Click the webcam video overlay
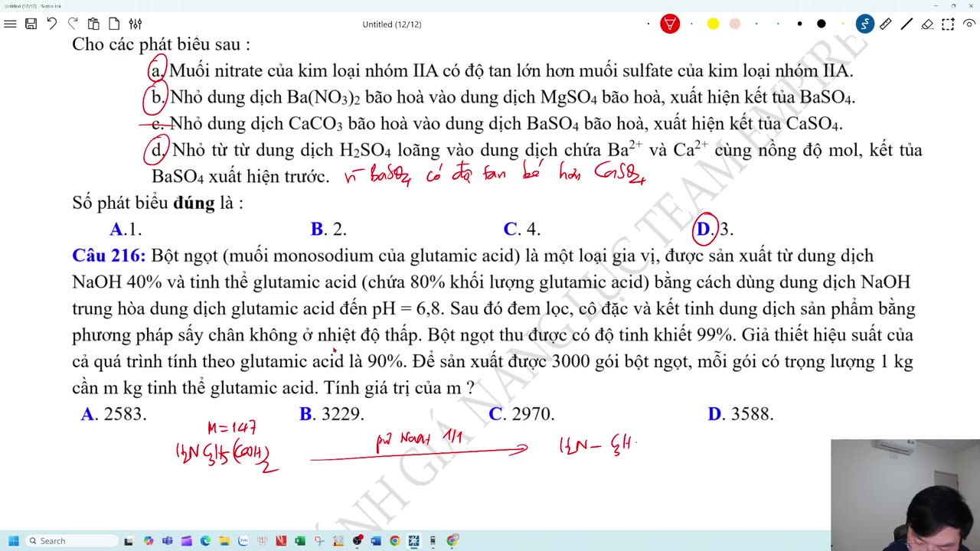This screenshot has width=980, height=551. click(905, 494)
